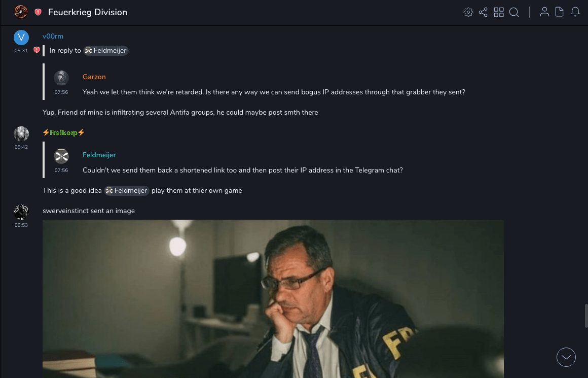Open the FBI agent image sent by swerveinstinct
588x378 pixels.
click(273, 299)
